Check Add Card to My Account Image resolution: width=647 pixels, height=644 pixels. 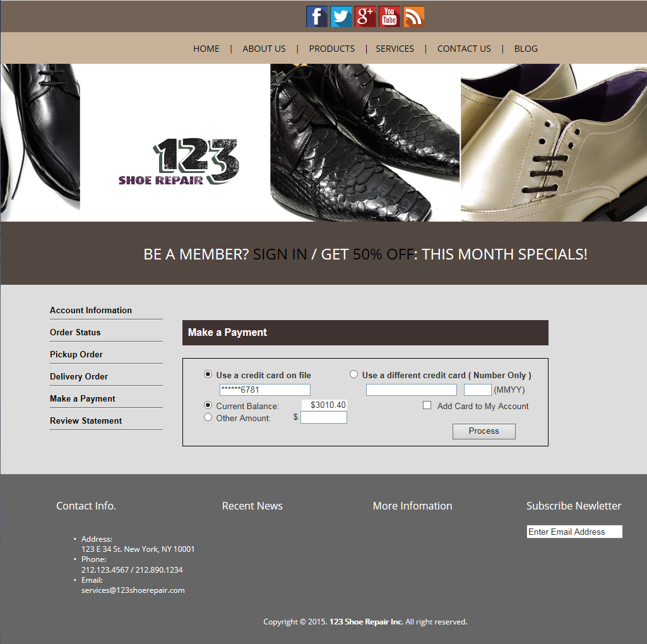tap(427, 405)
